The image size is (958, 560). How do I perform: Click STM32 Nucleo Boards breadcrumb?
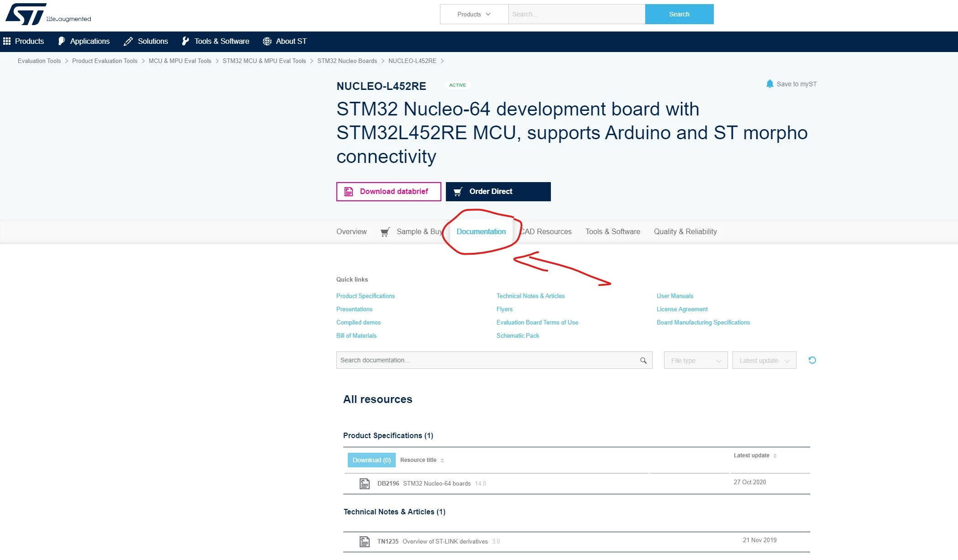point(347,61)
